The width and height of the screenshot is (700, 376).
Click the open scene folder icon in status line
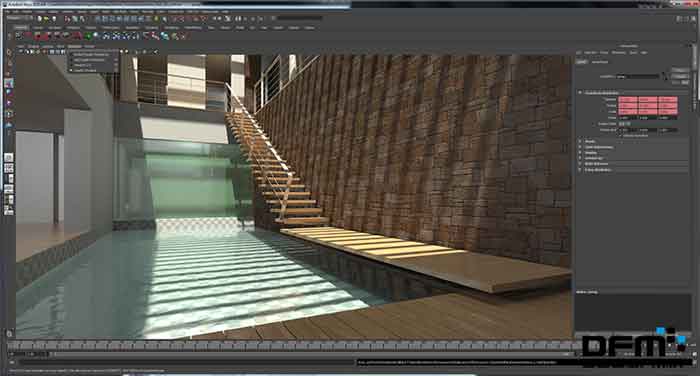46,19
